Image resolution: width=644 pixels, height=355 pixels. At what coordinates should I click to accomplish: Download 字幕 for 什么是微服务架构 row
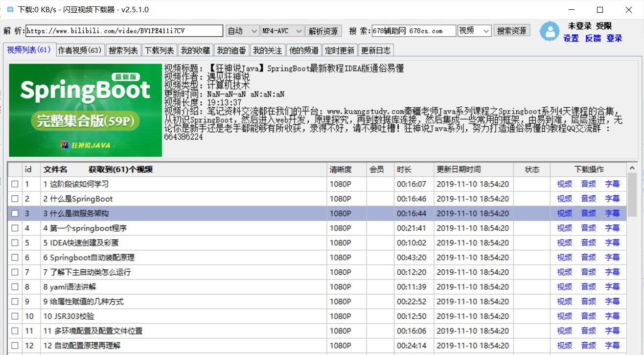pyautogui.click(x=612, y=213)
